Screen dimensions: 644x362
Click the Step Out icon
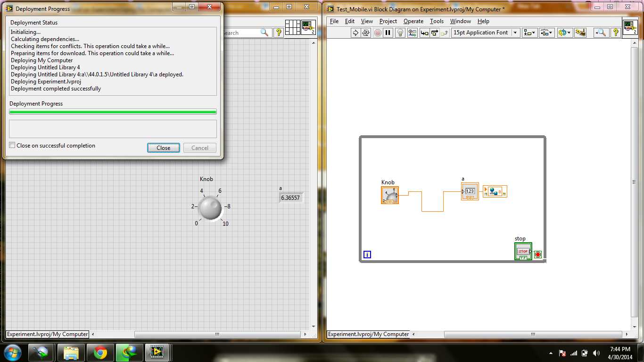point(445,33)
